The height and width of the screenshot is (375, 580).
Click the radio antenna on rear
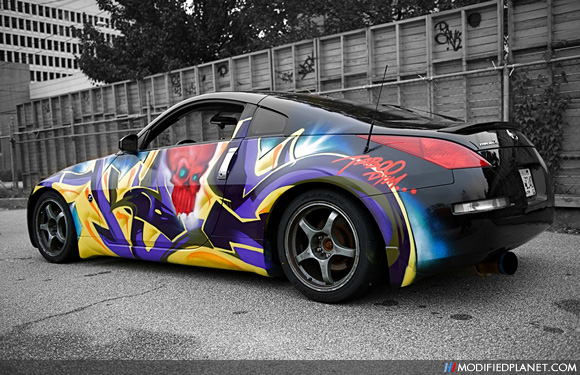(375, 109)
